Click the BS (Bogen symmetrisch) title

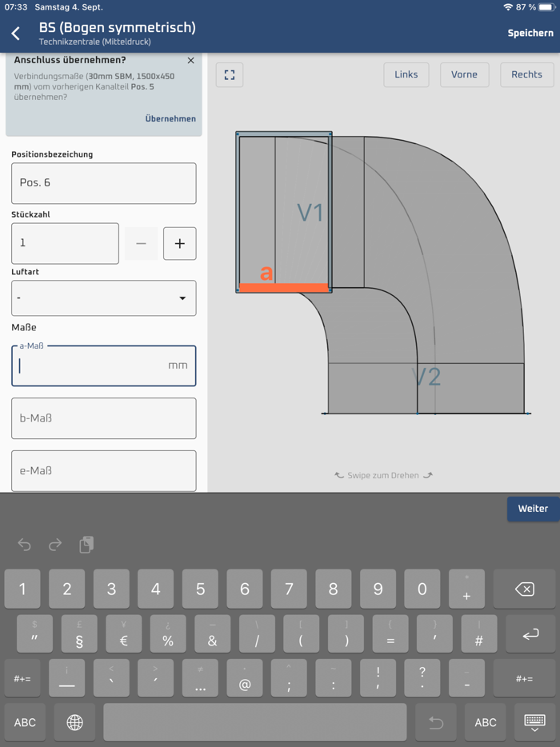(118, 27)
